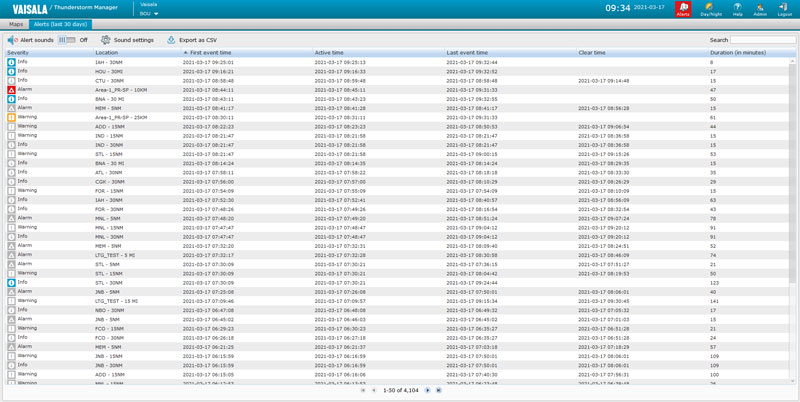Click the Sound settings gear icon
This screenshot has width=800, height=402.
point(106,40)
